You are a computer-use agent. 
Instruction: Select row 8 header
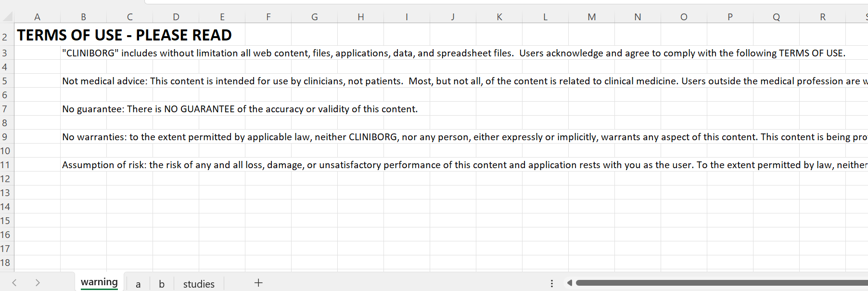(x=7, y=123)
